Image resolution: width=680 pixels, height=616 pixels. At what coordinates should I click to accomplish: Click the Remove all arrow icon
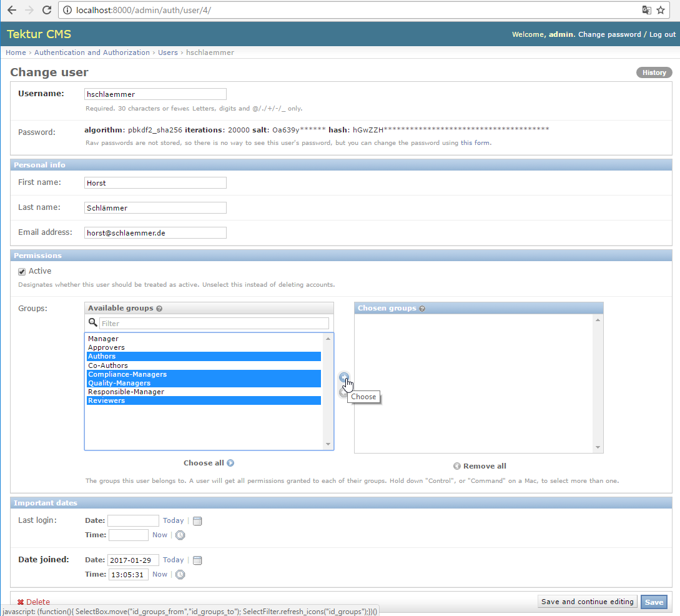click(457, 466)
